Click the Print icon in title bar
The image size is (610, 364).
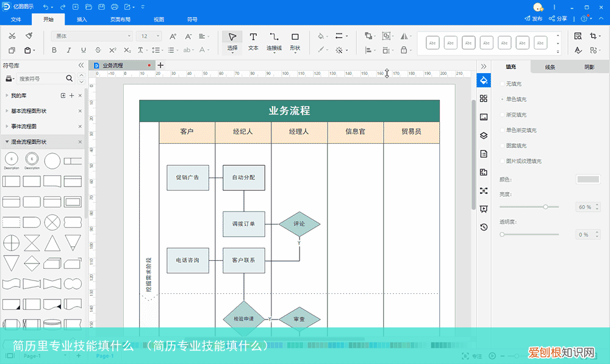(115, 7)
